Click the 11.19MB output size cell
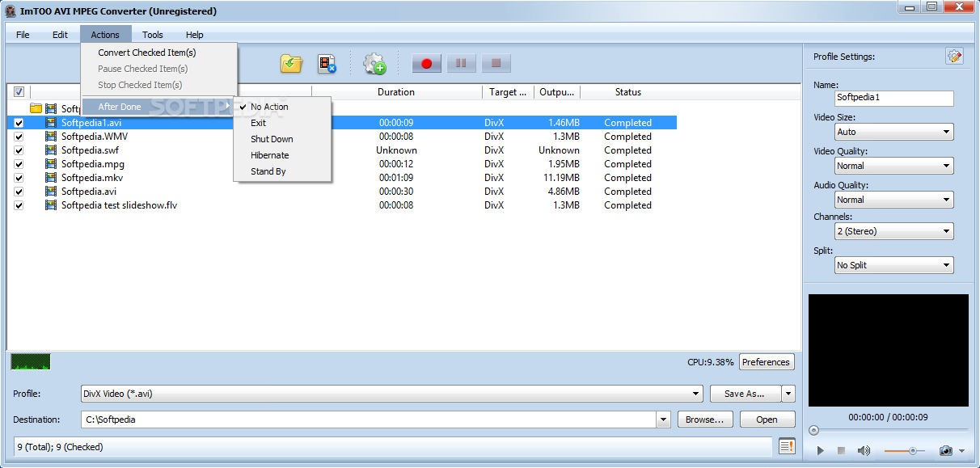 561,178
